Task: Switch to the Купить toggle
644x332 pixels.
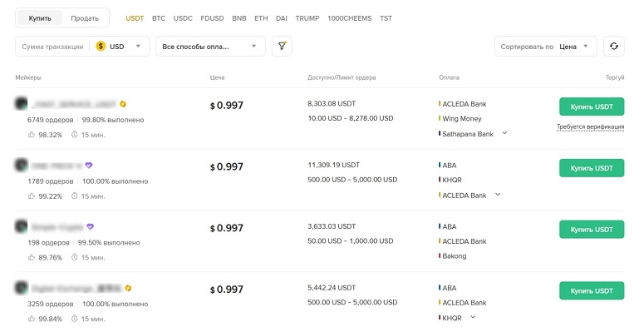Action: (x=40, y=18)
